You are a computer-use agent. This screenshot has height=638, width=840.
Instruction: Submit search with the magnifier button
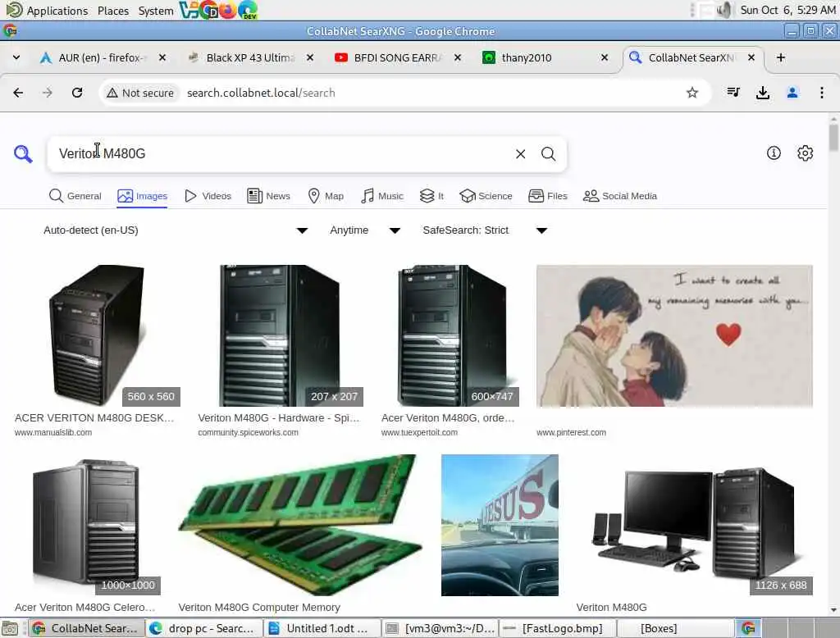click(x=548, y=154)
